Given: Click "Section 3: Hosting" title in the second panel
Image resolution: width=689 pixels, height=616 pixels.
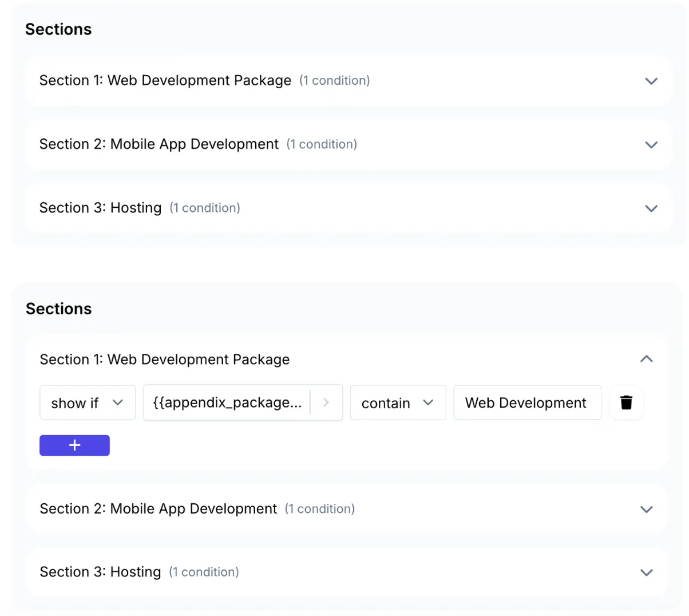Looking at the screenshot, I should click(x=100, y=572).
